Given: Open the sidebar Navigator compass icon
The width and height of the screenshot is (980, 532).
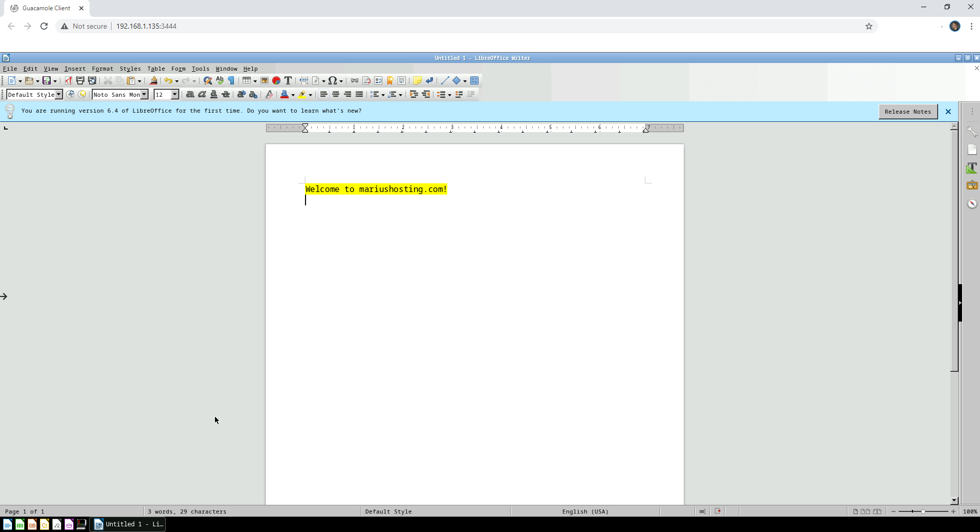Looking at the screenshot, I should tap(972, 204).
